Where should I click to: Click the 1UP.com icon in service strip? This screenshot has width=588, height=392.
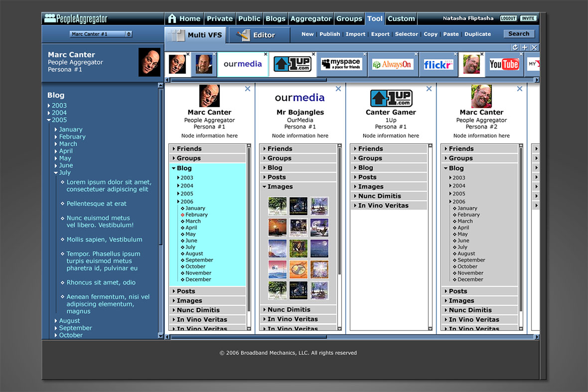[x=293, y=64]
